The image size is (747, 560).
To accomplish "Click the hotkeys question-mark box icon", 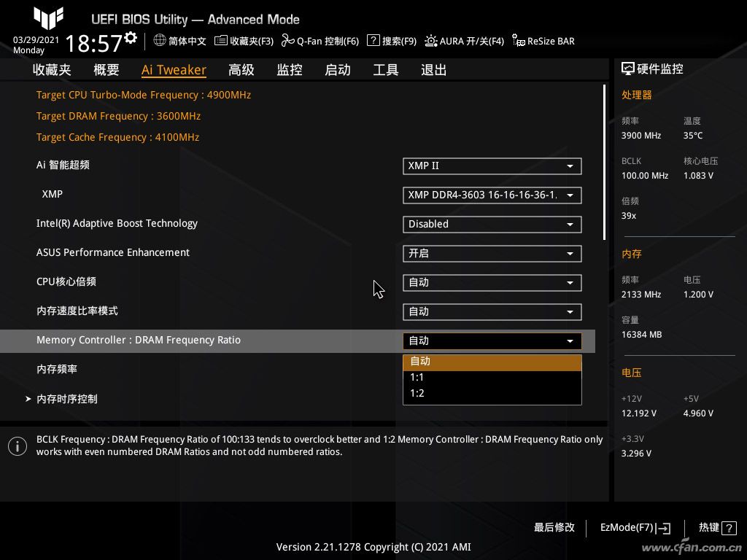I will (x=729, y=528).
